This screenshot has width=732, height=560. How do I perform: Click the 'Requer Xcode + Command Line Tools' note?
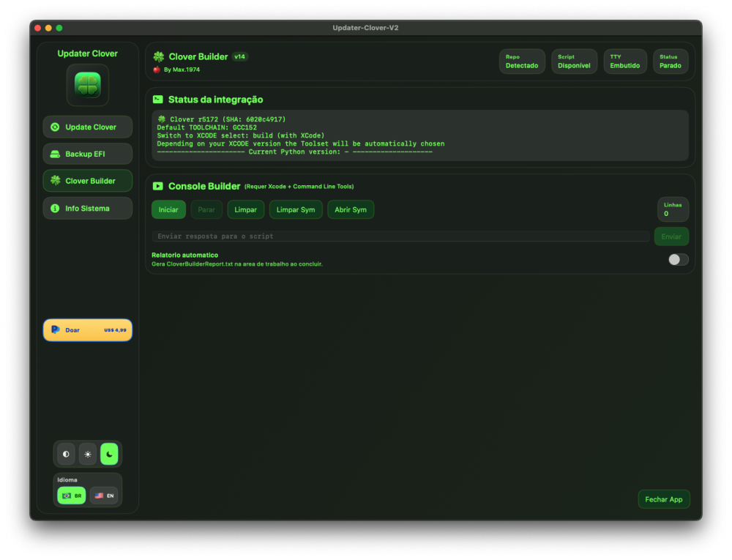point(299,186)
